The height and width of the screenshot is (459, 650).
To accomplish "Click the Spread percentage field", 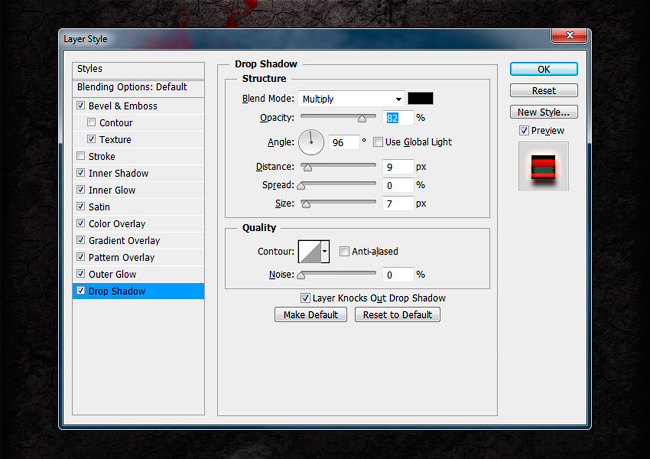I will pyautogui.click(x=398, y=185).
